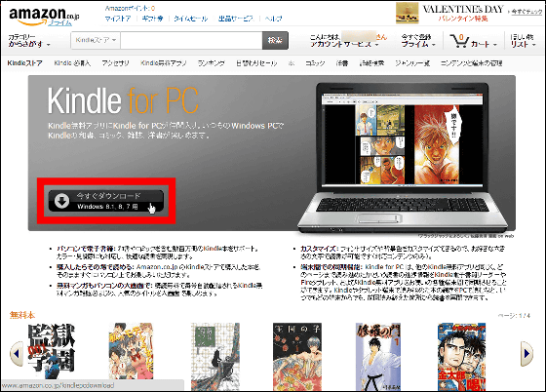Open the shopping cart icon
The width and height of the screenshot is (546, 392).
(x=459, y=41)
